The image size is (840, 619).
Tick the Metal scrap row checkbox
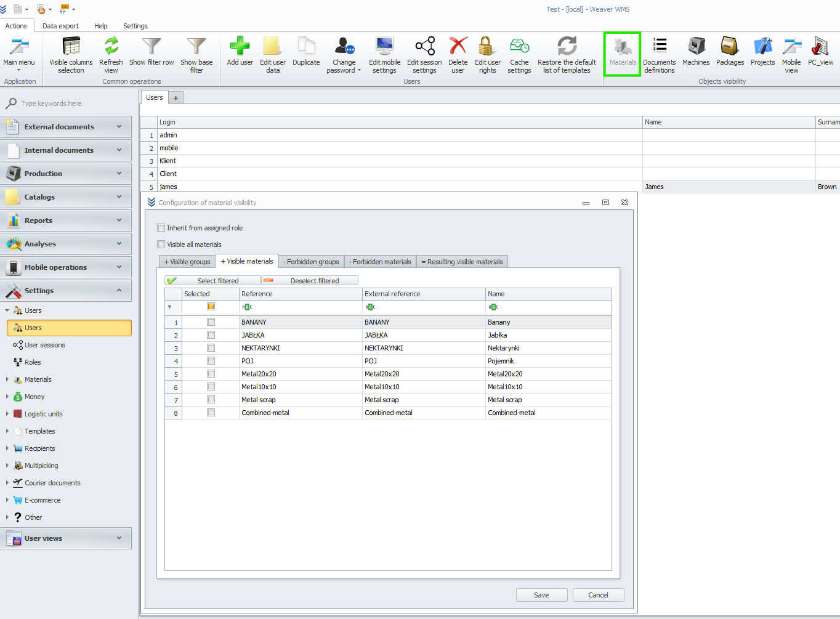211,400
